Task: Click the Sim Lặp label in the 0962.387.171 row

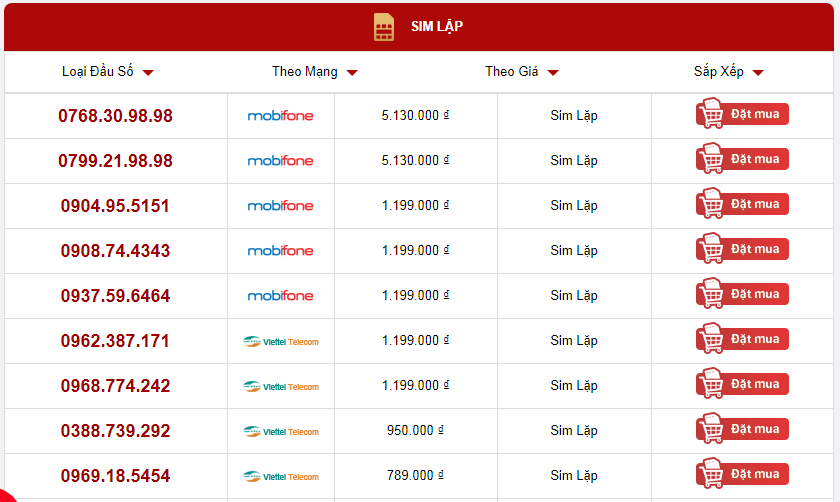Action: click(574, 341)
